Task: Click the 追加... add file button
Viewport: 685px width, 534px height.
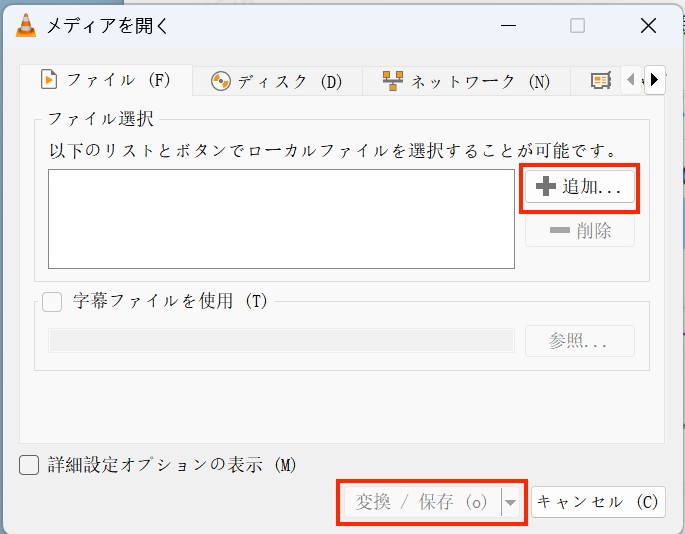Action: point(580,187)
